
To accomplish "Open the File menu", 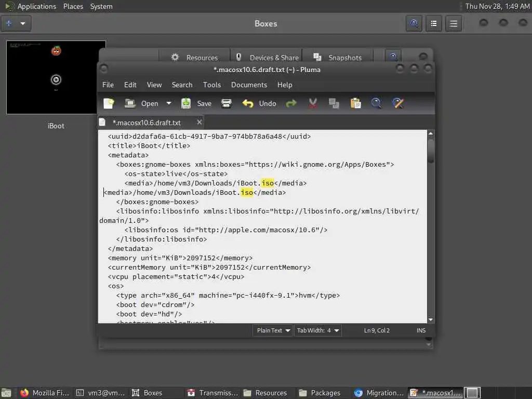I will [x=108, y=85].
